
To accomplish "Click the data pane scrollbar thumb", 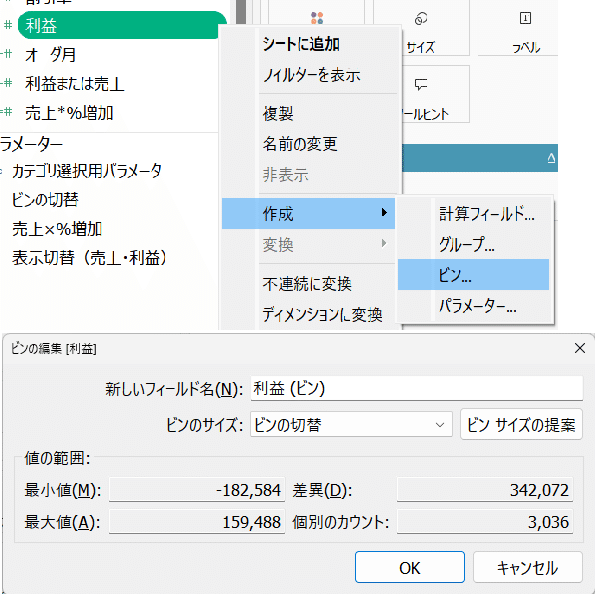I will click(x=241, y=12).
